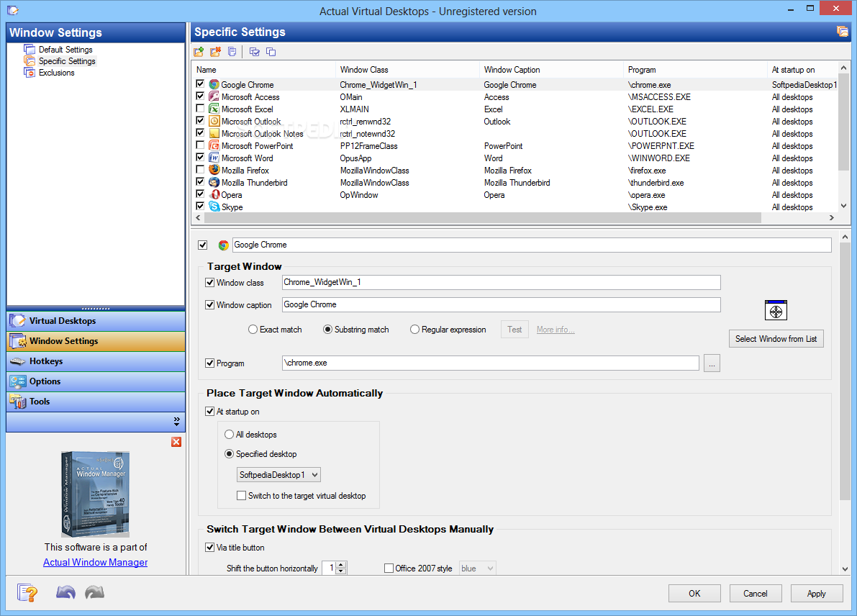Expand more navigation buttons chevron
Screen dimensions: 857x616
[x=176, y=422]
